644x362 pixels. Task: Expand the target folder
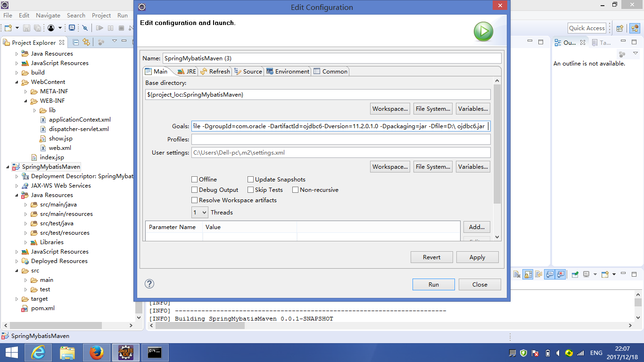point(17,299)
